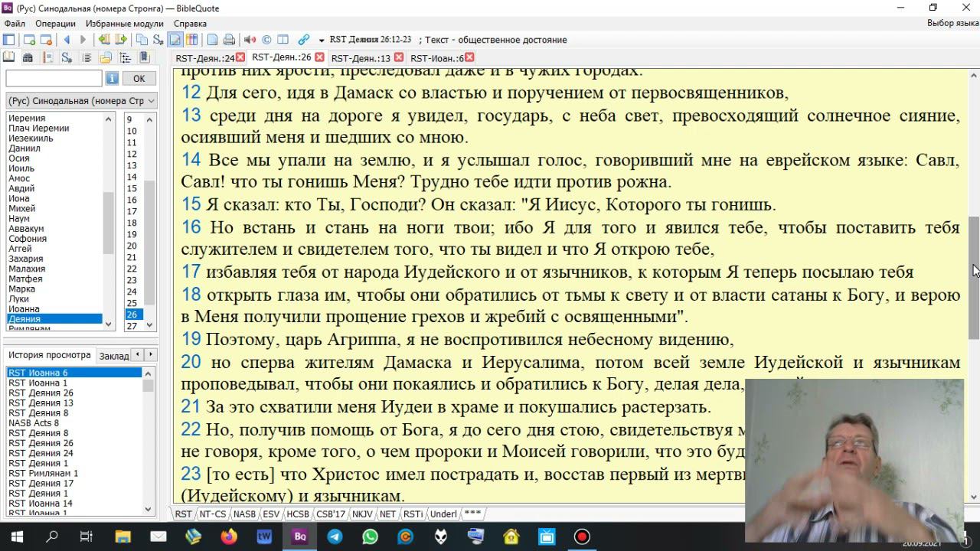Switch to the История просмотра tab
This screenshot has width=980, height=551.
pyautogui.click(x=50, y=355)
